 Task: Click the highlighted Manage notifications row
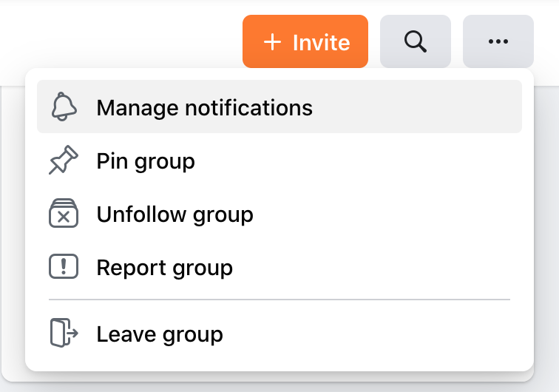click(279, 107)
